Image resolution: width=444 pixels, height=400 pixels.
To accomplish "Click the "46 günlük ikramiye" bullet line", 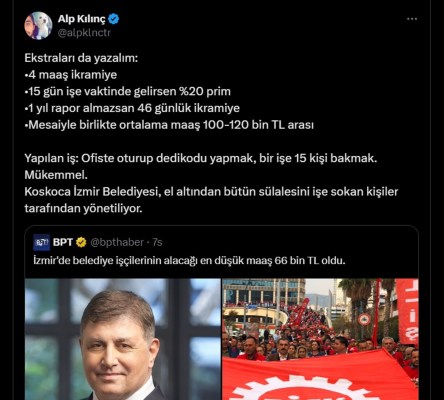I will point(132,108).
